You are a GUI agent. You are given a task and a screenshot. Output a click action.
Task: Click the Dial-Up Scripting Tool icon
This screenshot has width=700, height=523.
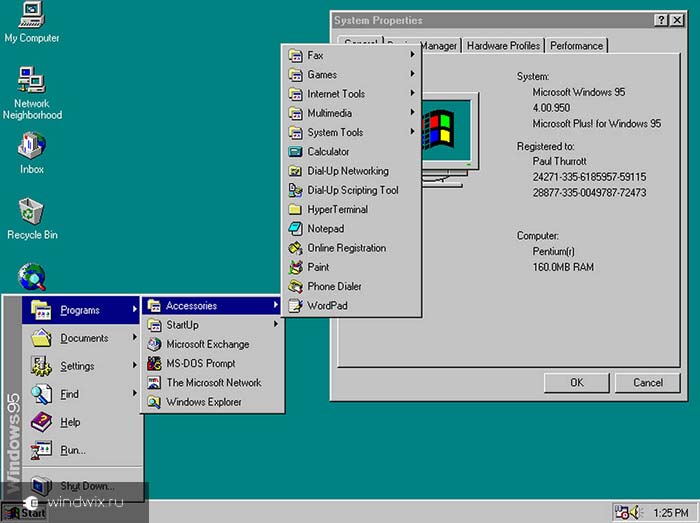pyautogui.click(x=295, y=190)
